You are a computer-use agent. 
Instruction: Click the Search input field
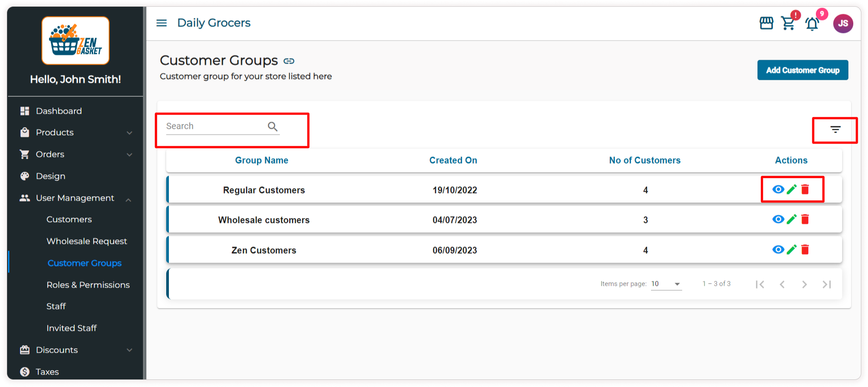(x=215, y=126)
